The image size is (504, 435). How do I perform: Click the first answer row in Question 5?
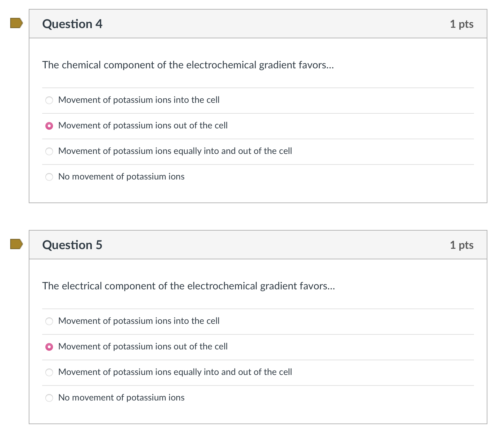click(139, 321)
